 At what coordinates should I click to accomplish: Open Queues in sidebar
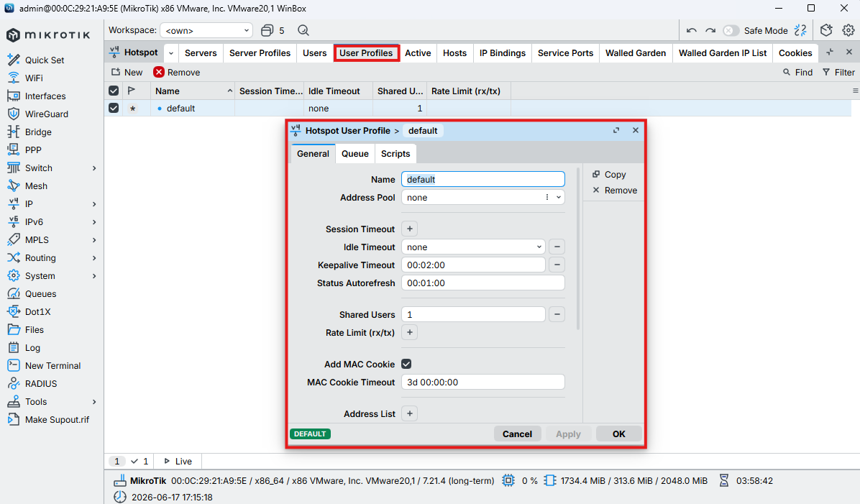[40, 294]
